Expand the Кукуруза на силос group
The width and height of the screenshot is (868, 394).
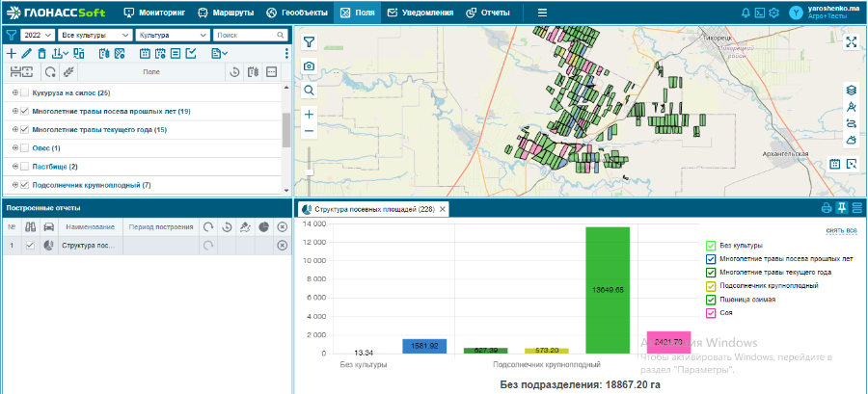[x=14, y=92]
